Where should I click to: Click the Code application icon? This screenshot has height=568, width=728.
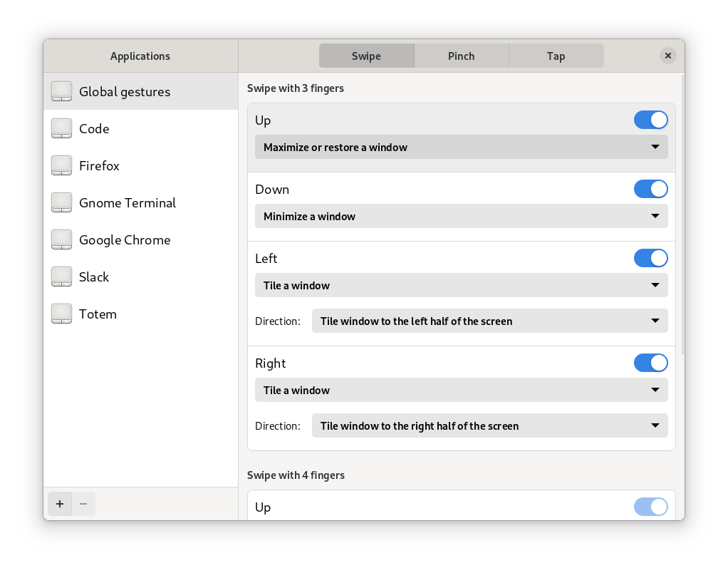coord(61,129)
